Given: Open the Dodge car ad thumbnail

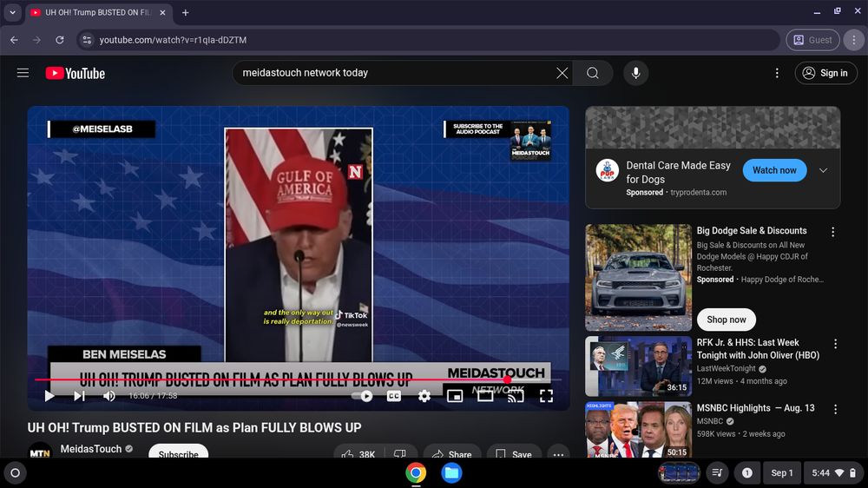Looking at the screenshot, I should pyautogui.click(x=638, y=277).
